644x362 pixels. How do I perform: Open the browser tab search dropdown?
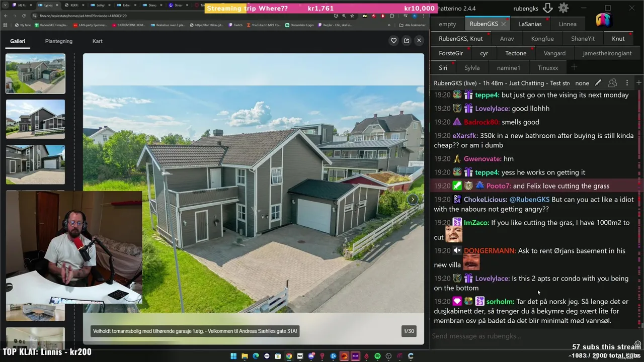coord(5,5)
